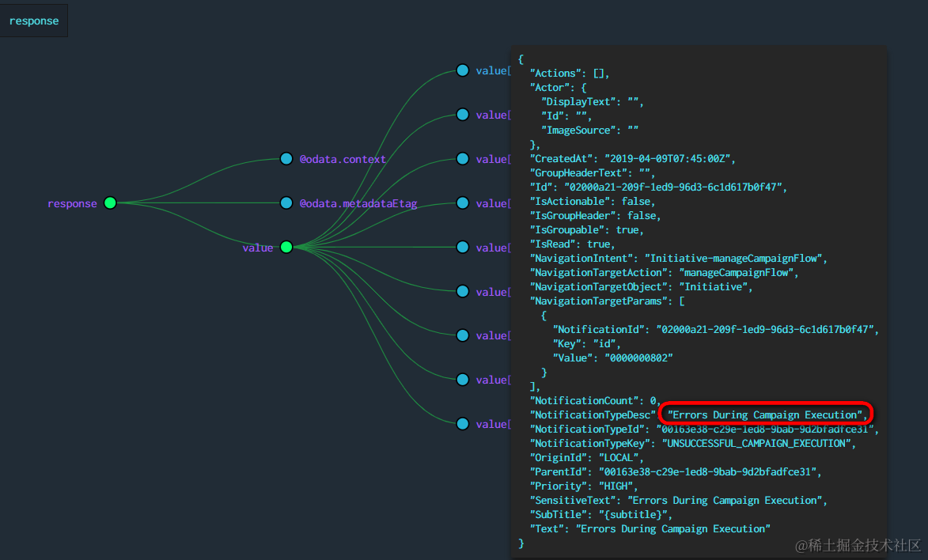This screenshot has width=928, height=560.
Task: Select the response tab at top
Action: click(34, 21)
